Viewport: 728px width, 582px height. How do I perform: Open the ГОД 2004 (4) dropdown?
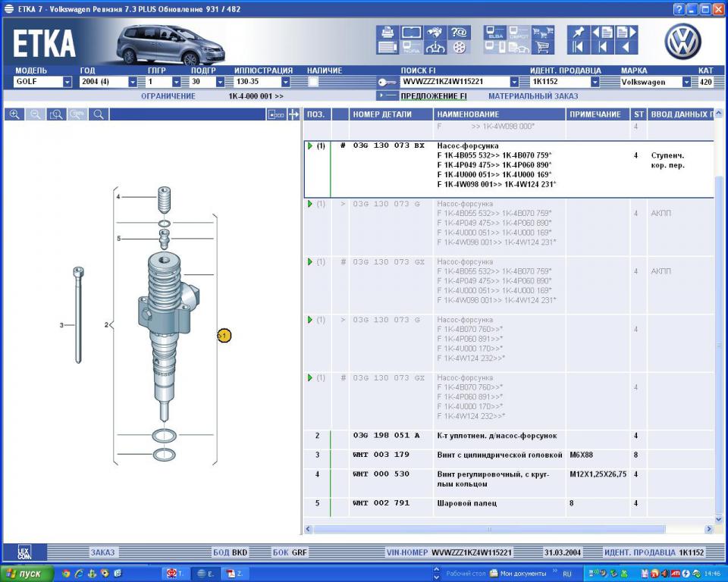(133, 82)
